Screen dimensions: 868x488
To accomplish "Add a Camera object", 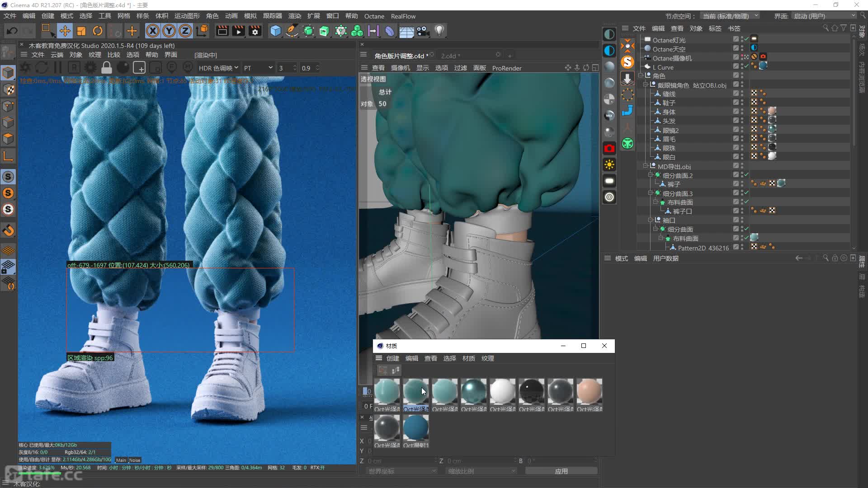I will tap(423, 31).
